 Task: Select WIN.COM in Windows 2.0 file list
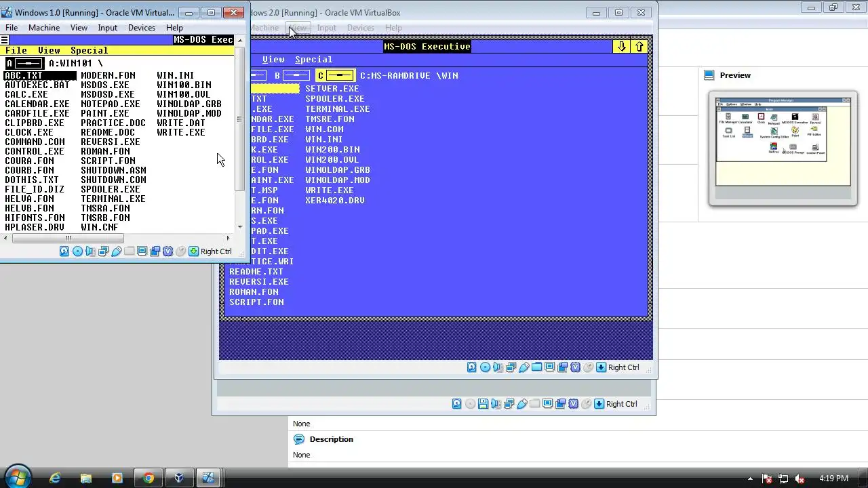point(324,129)
